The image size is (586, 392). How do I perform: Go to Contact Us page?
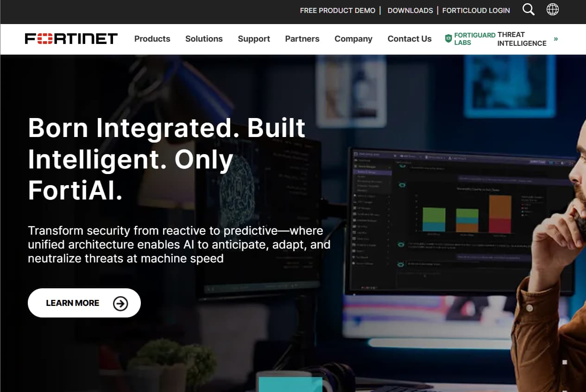[409, 39]
